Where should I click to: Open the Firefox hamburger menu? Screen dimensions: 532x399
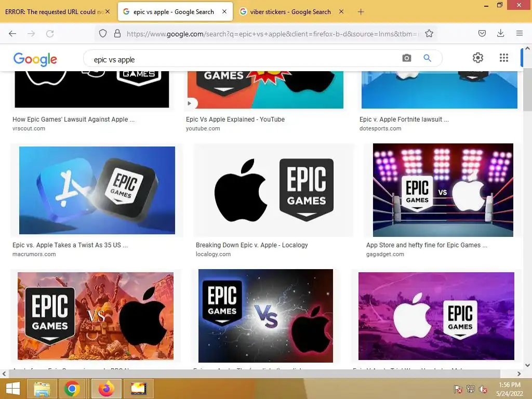click(x=519, y=33)
